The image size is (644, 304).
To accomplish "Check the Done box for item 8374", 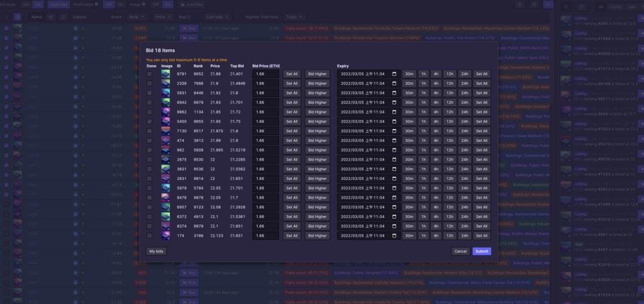I will click(149, 226).
